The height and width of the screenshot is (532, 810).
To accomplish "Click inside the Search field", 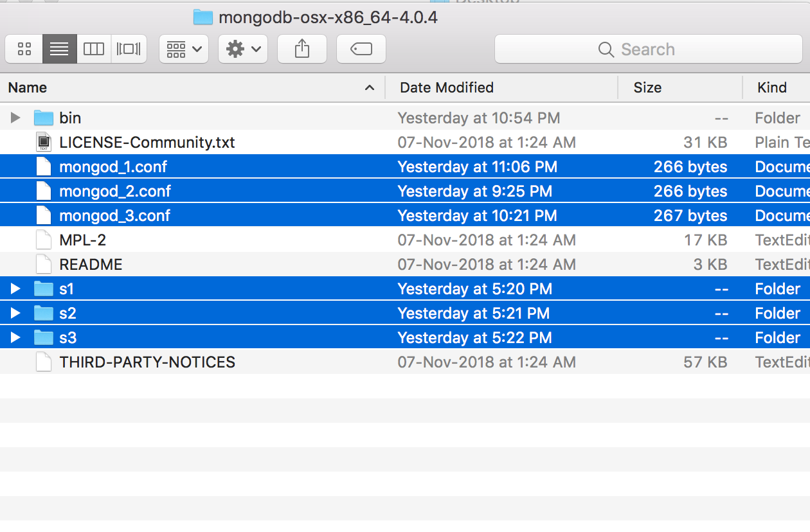I will (x=648, y=49).
